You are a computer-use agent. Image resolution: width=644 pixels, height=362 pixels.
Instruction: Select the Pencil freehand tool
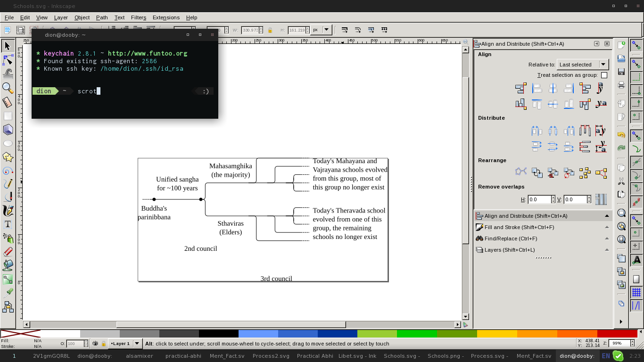click(8, 183)
